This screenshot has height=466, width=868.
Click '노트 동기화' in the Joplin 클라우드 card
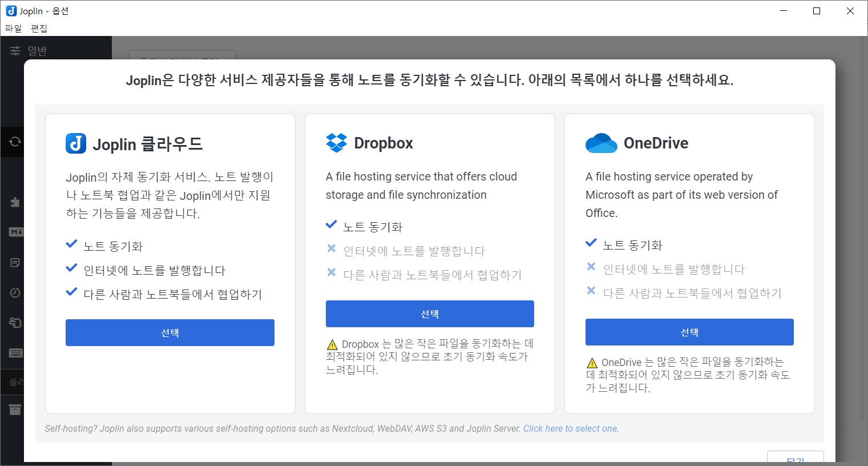point(113,246)
